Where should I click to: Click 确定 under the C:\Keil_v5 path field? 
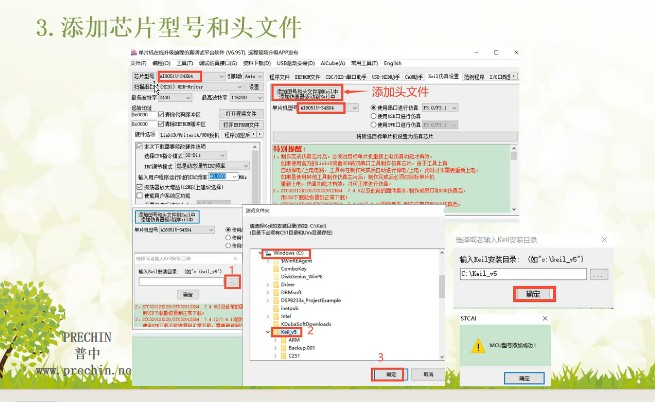(x=534, y=294)
